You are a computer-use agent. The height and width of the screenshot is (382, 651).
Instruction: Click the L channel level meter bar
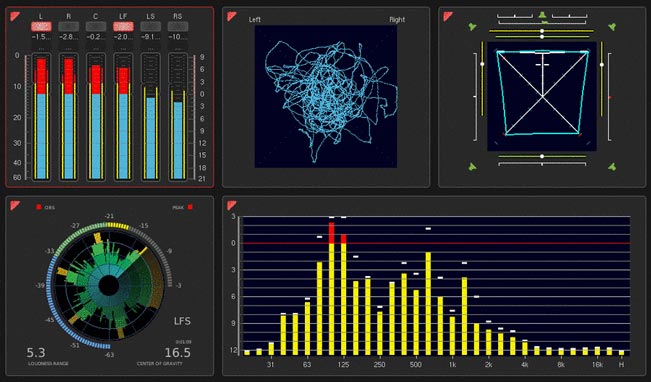[x=41, y=118]
